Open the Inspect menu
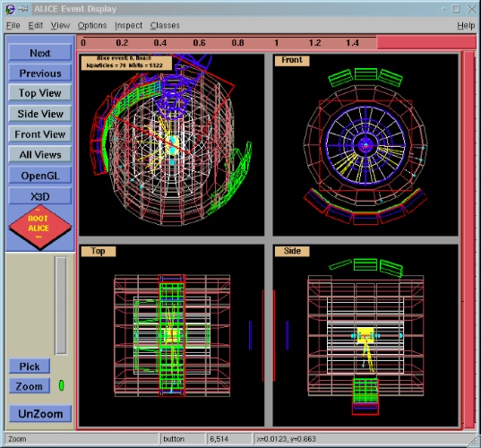Image resolution: width=481 pixels, height=448 pixels. tap(128, 25)
